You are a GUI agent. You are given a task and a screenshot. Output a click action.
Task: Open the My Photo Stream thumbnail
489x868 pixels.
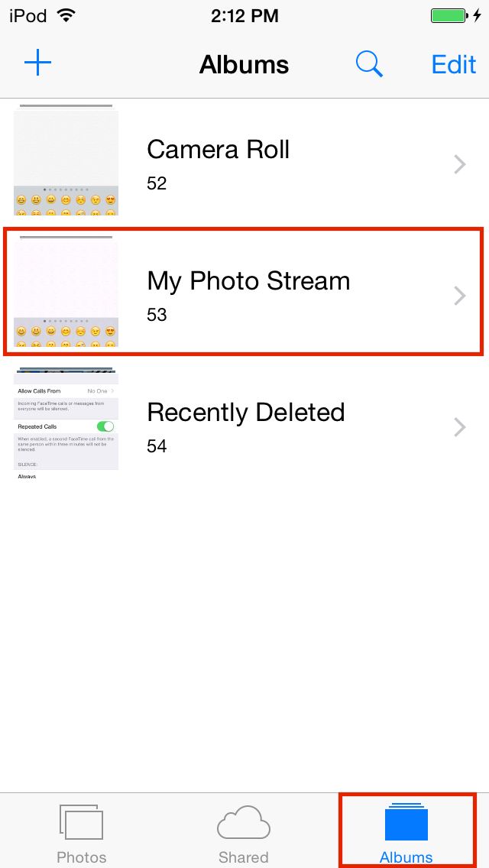pyautogui.click(x=66, y=291)
